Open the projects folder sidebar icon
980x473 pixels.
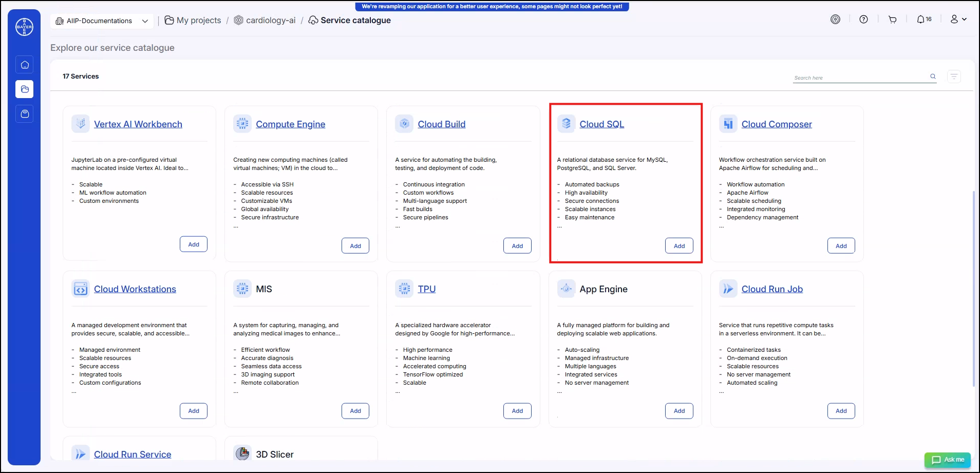point(25,89)
